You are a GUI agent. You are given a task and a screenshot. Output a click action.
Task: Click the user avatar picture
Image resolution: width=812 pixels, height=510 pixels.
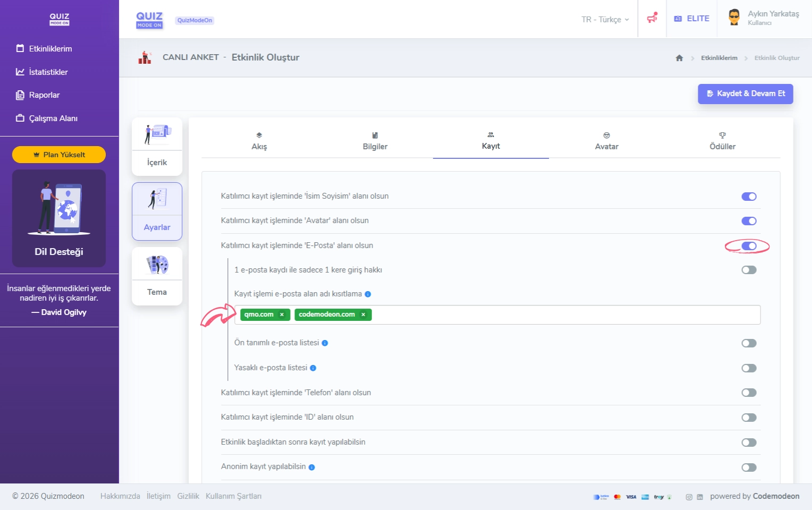(x=734, y=17)
